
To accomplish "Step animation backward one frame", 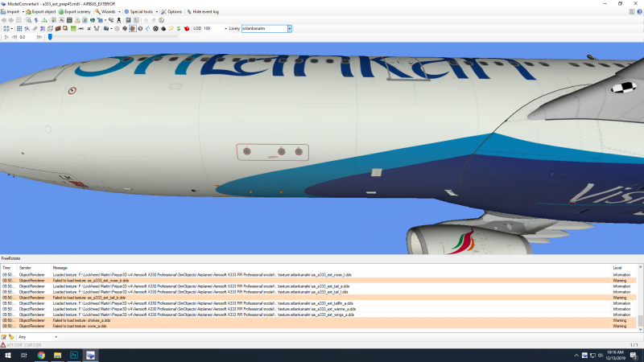I will click(x=14, y=37).
